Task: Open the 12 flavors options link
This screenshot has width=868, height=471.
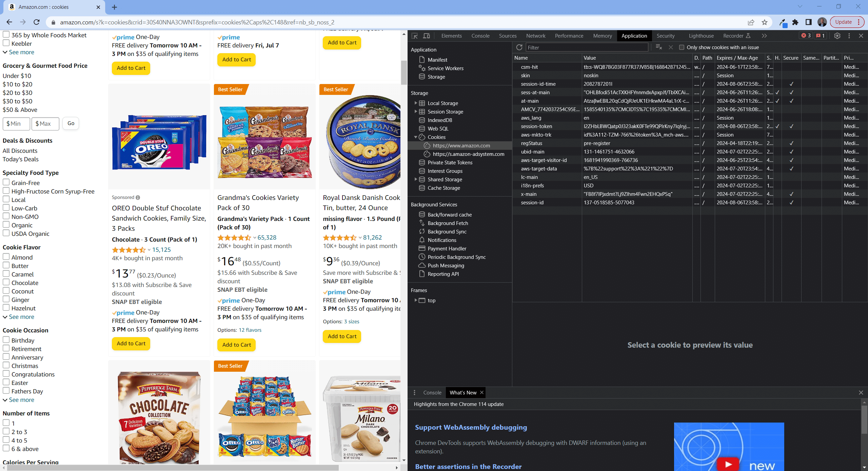Action: (x=250, y=330)
